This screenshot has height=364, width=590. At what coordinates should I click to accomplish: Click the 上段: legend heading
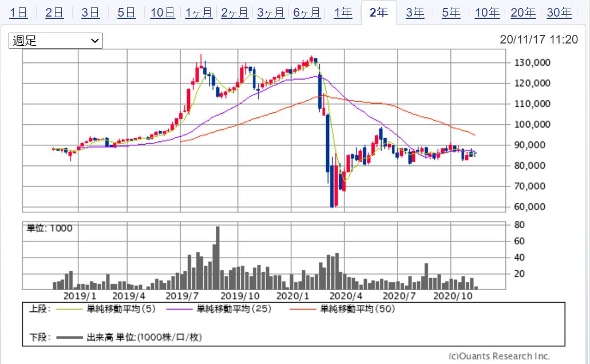coord(40,309)
